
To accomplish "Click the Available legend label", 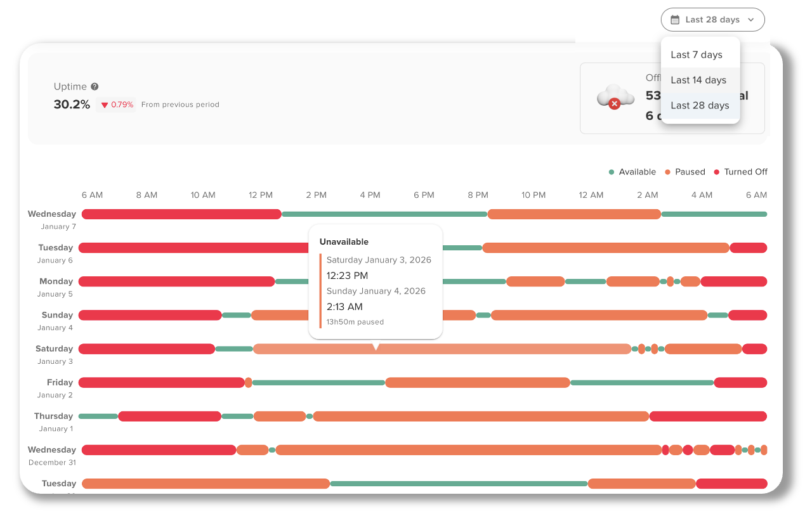I will click(637, 172).
